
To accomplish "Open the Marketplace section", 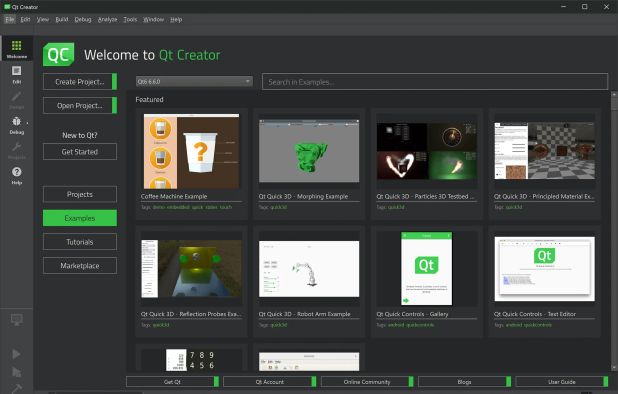I will [80, 266].
